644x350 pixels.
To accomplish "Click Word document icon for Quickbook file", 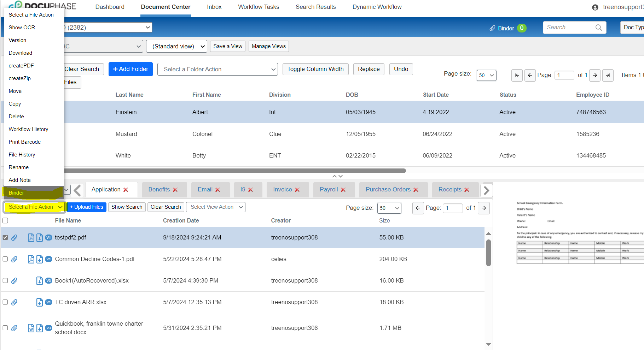I will tap(31, 328).
